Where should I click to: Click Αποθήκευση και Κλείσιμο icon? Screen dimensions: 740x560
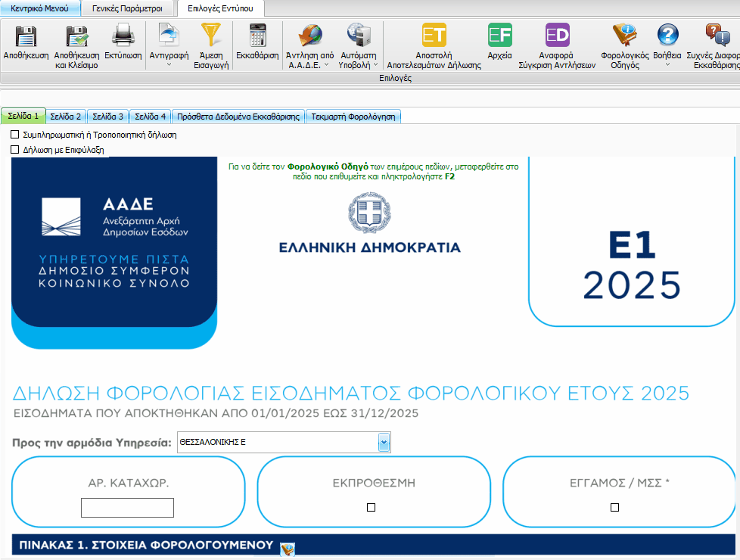point(76,36)
